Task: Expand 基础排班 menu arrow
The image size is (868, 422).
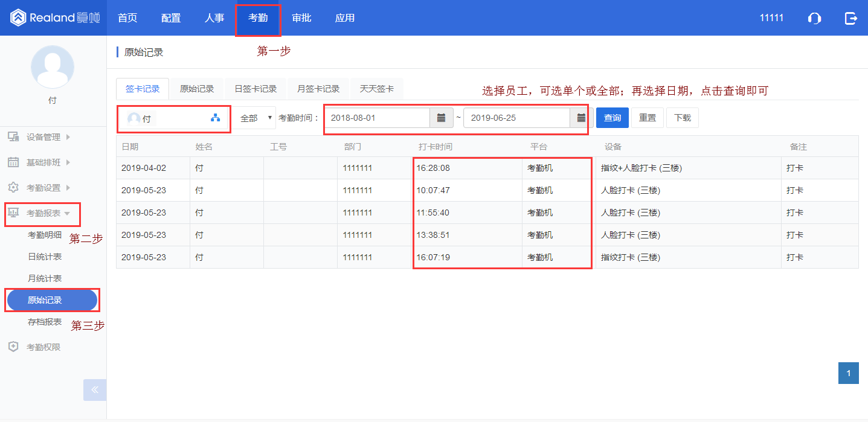Action: pyautogui.click(x=68, y=162)
